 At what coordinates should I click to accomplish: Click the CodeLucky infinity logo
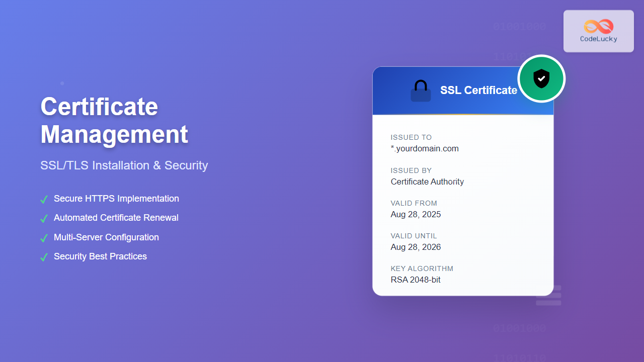[598, 26]
